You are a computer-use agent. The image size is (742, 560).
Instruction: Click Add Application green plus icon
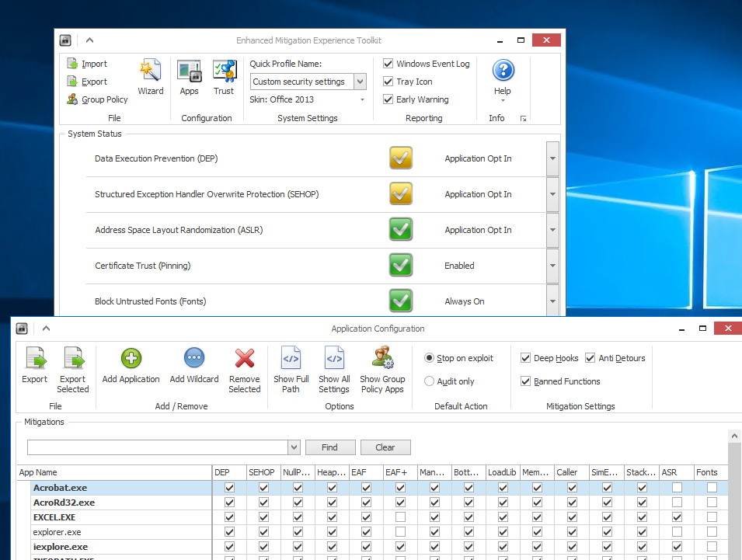pos(131,358)
